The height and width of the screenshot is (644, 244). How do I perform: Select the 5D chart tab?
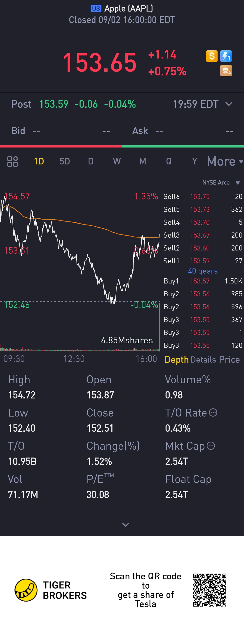click(65, 161)
